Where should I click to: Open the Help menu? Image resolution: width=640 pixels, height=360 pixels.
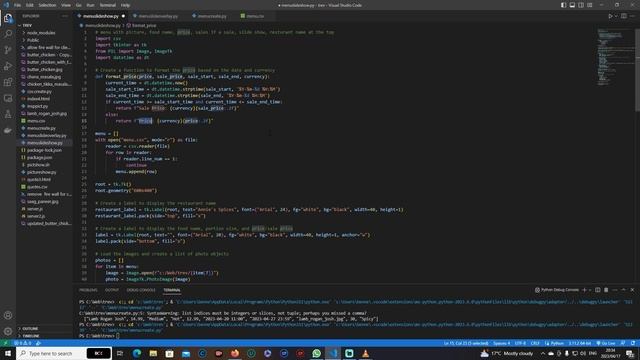(125, 5)
